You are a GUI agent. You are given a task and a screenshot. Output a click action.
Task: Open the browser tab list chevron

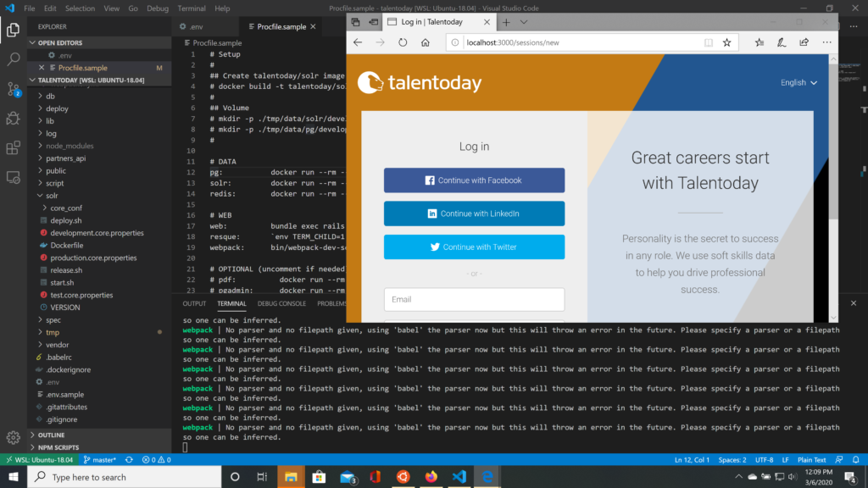[x=524, y=22]
